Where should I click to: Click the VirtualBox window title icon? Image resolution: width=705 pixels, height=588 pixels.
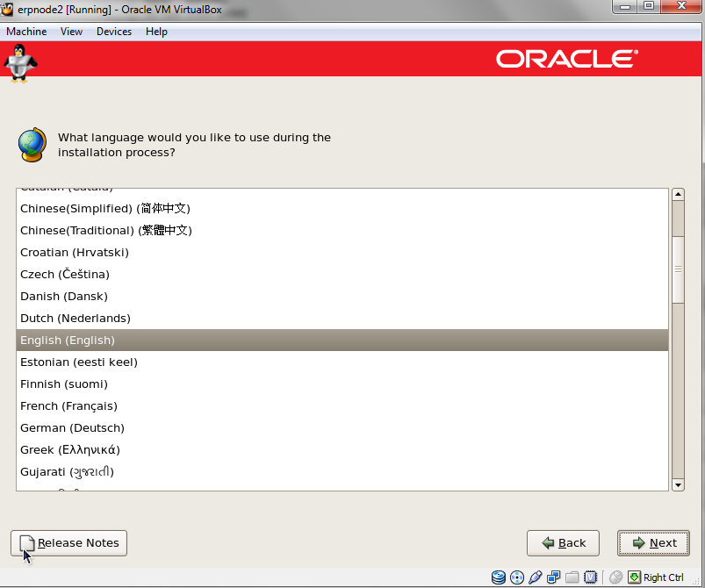[x=7, y=9]
